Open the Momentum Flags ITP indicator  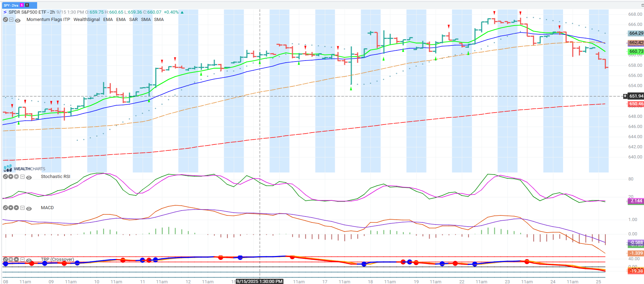tap(48, 20)
